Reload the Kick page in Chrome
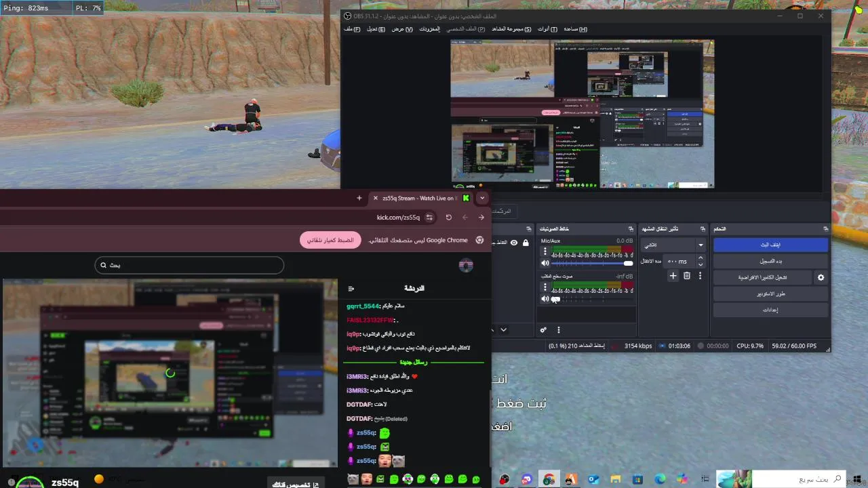This screenshot has width=868, height=488. pyautogui.click(x=448, y=218)
